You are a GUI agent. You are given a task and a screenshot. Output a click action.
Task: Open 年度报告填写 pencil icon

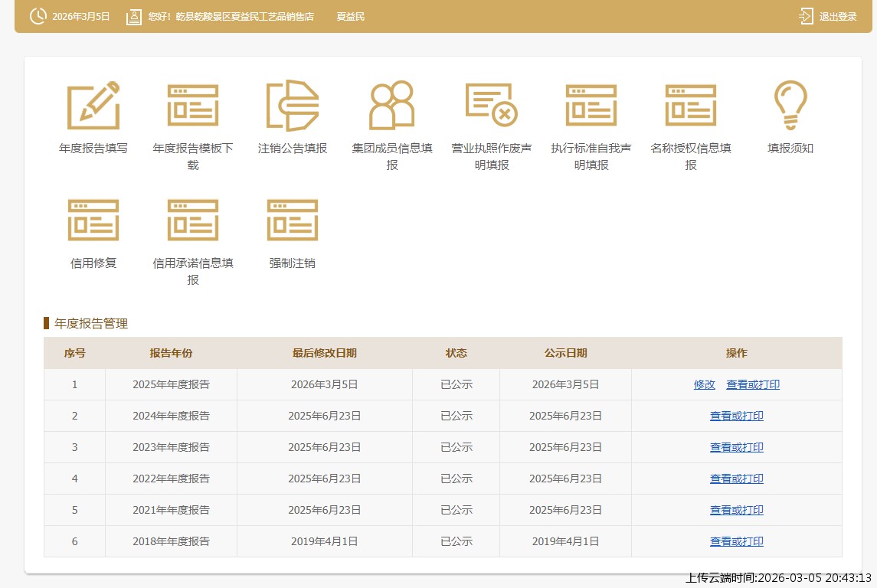[x=93, y=106]
